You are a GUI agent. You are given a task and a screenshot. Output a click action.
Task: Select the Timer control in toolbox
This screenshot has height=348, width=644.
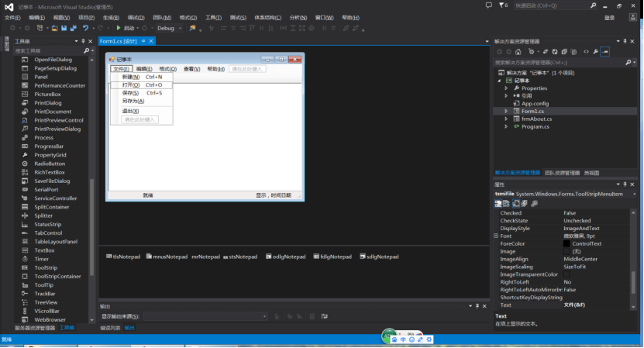pyautogui.click(x=42, y=259)
